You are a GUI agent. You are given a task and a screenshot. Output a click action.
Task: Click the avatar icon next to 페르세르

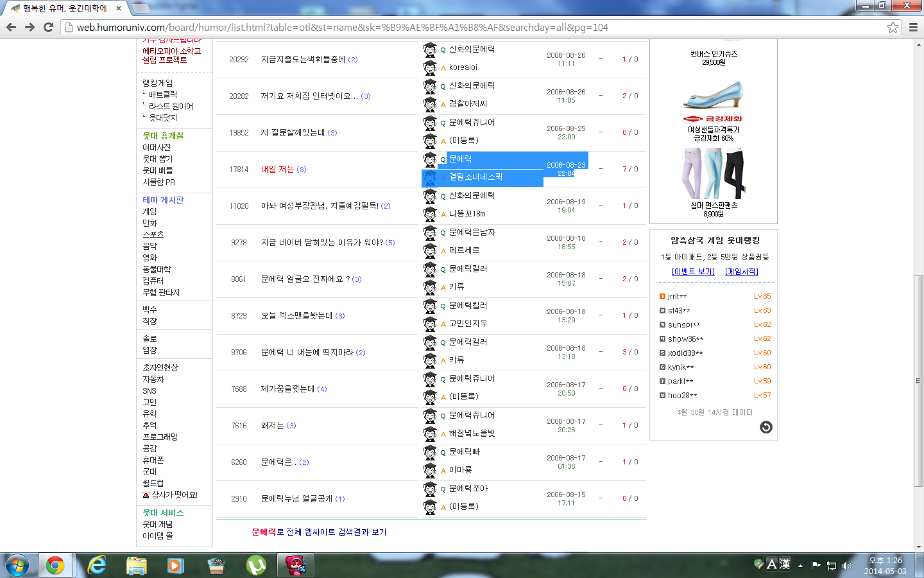pyautogui.click(x=430, y=250)
